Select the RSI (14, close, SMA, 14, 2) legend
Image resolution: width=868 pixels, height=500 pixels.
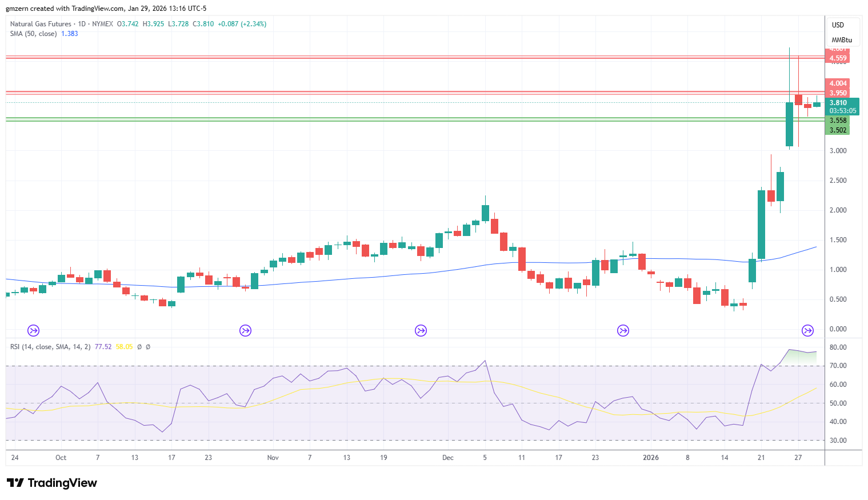pos(50,347)
